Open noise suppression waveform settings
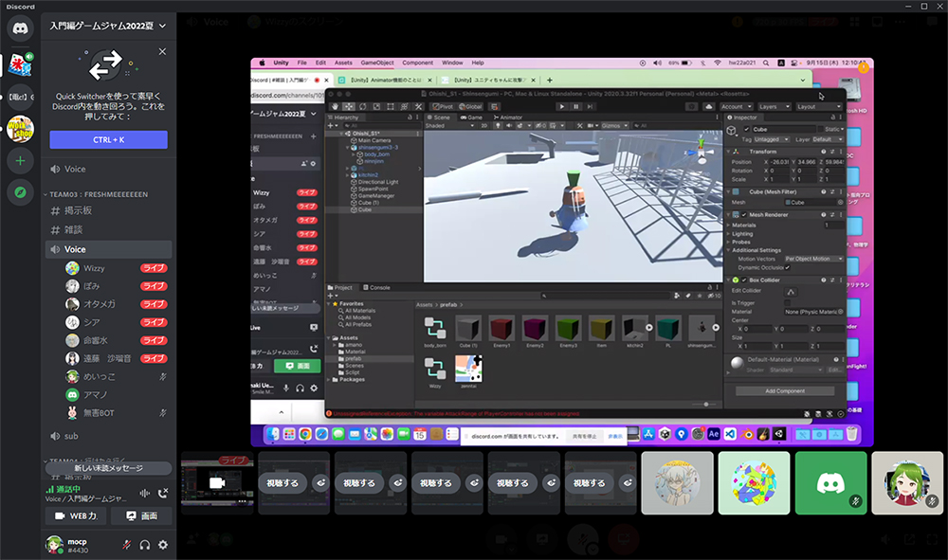 144,493
